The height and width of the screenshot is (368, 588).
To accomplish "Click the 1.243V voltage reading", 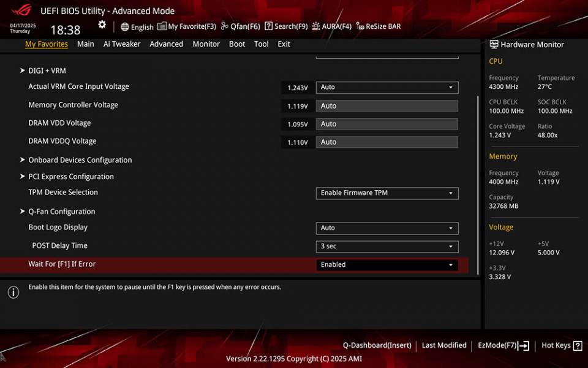I will [298, 88].
